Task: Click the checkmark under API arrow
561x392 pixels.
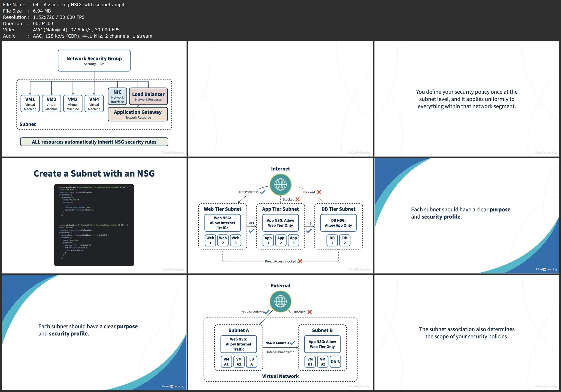Action: 251,231
